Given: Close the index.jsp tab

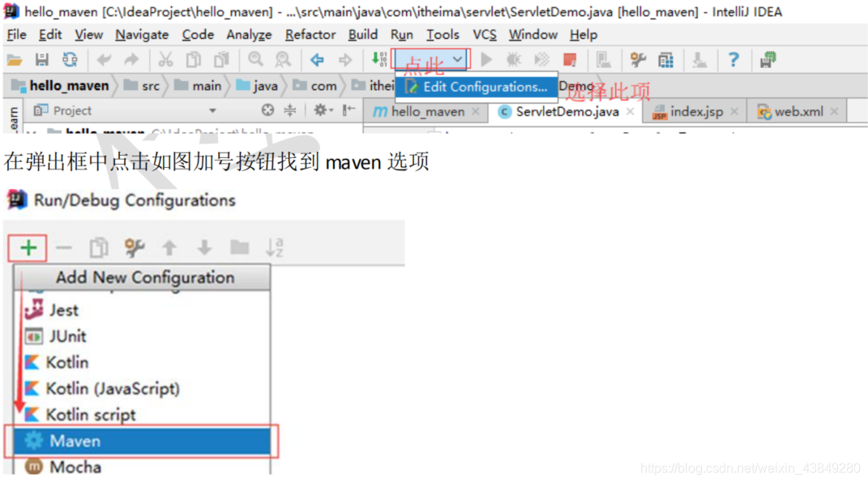Looking at the screenshot, I should [734, 112].
